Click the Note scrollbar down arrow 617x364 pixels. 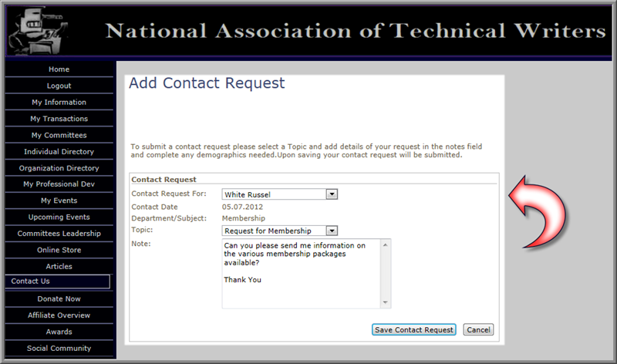pos(385,302)
